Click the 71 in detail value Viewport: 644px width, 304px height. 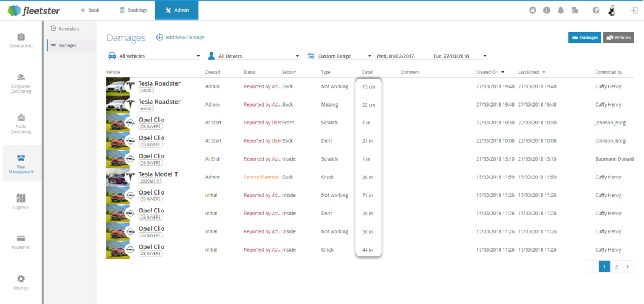pyautogui.click(x=367, y=195)
